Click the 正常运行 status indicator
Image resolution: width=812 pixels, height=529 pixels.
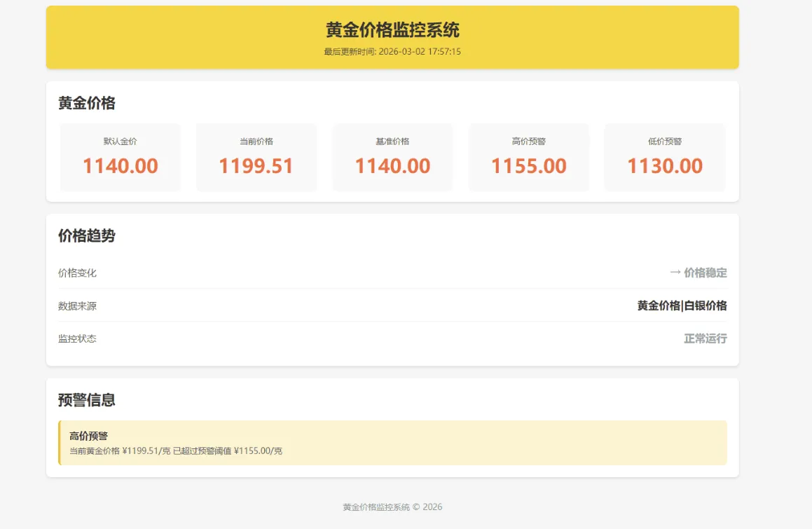point(705,338)
